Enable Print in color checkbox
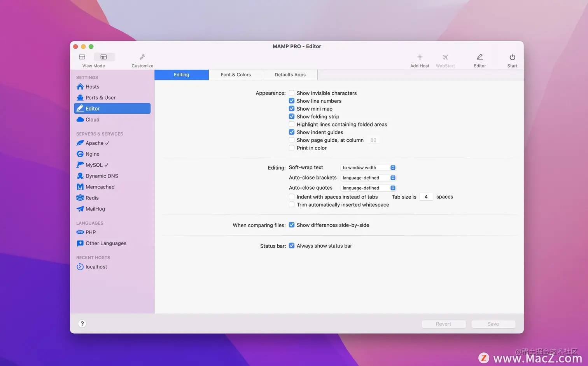The image size is (588, 366). [292, 148]
